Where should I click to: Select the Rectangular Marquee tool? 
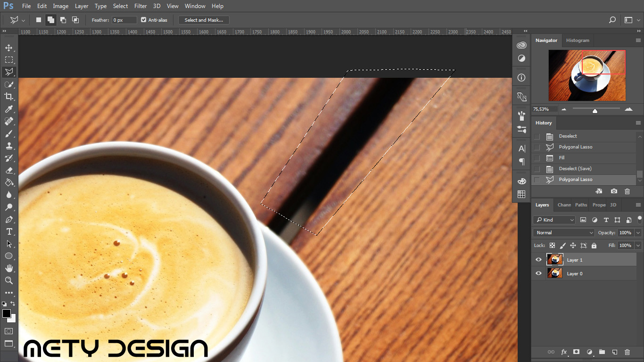pos(9,60)
